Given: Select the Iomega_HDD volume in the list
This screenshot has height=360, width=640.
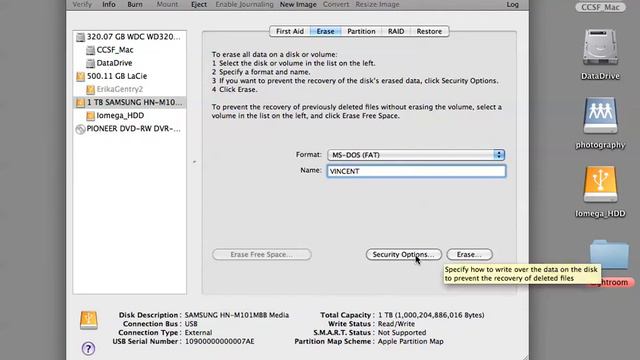Looking at the screenshot, I should point(130,116).
